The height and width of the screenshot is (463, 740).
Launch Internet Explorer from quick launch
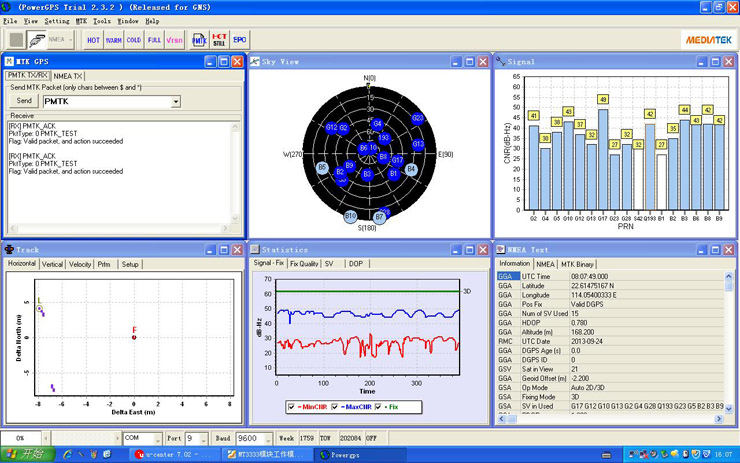pos(67,454)
